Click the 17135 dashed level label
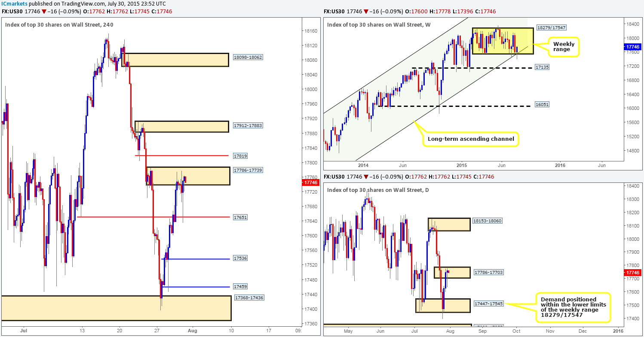 pos(543,67)
